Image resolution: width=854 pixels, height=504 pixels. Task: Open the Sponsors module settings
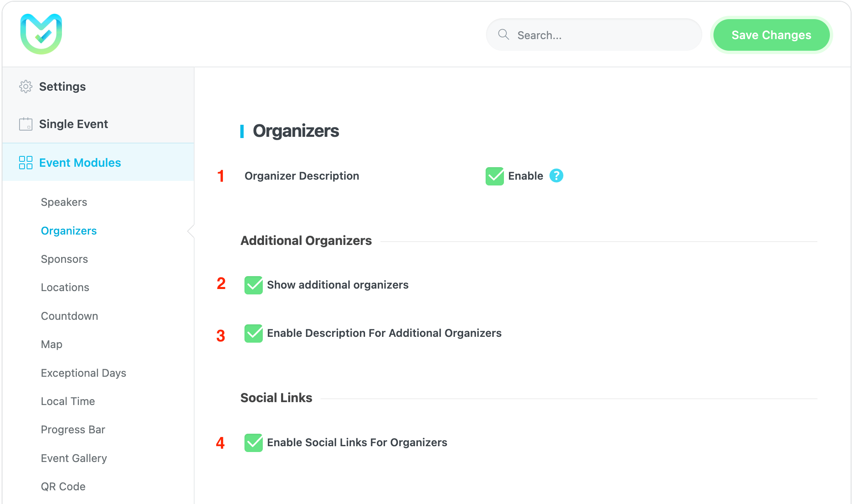pyautogui.click(x=64, y=259)
